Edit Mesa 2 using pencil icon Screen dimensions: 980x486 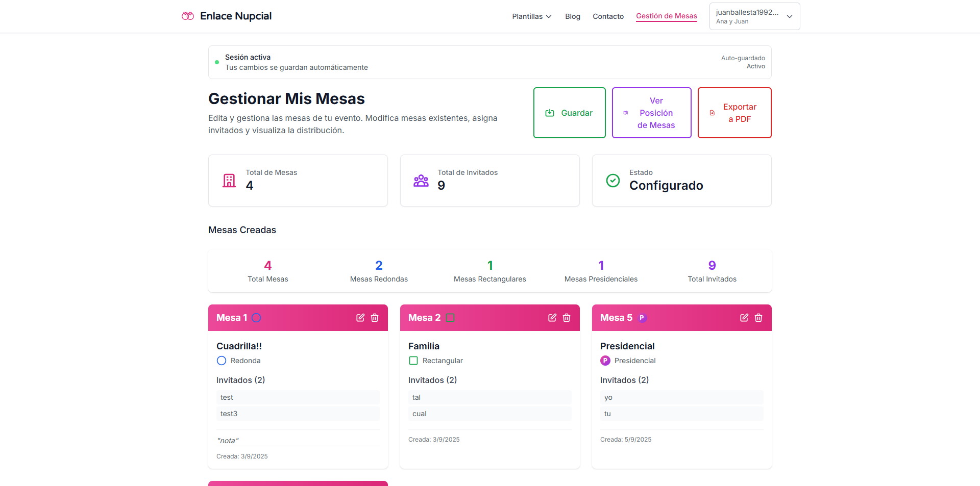pos(552,318)
